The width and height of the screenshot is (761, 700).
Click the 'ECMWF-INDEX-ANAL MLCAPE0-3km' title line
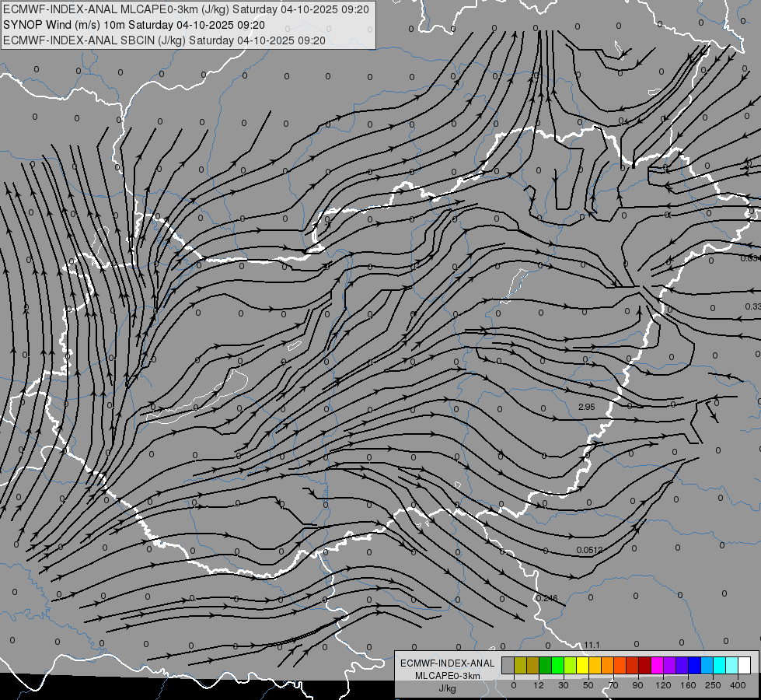[186, 9]
